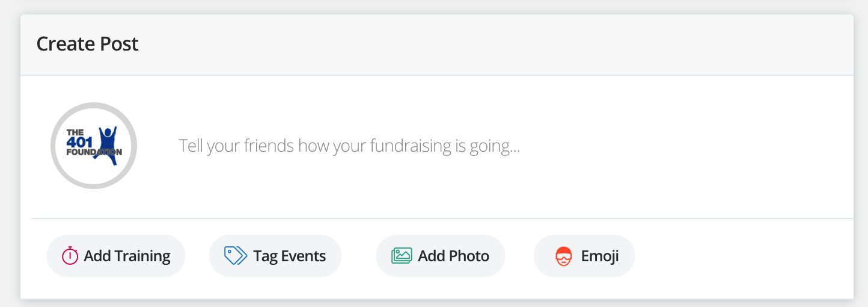Choose the Add Photo button

point(440,256)
